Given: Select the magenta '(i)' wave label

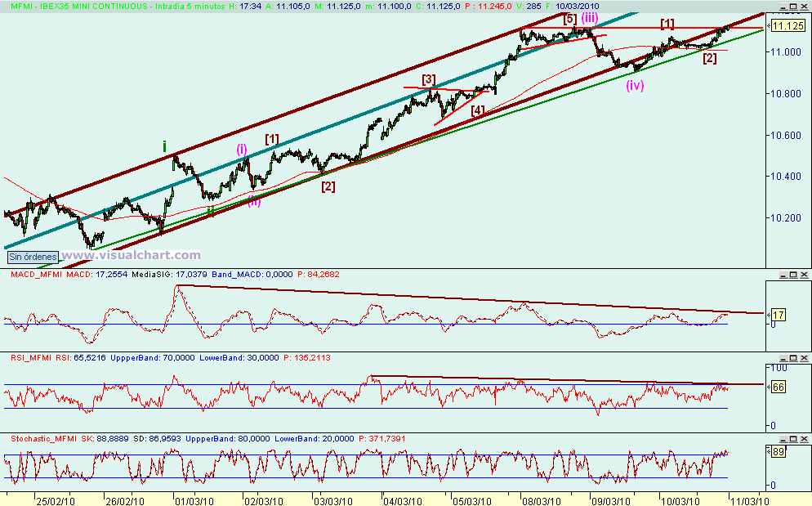Looking at the screenshot, I should pyautogui.click(x=242, y=150).
